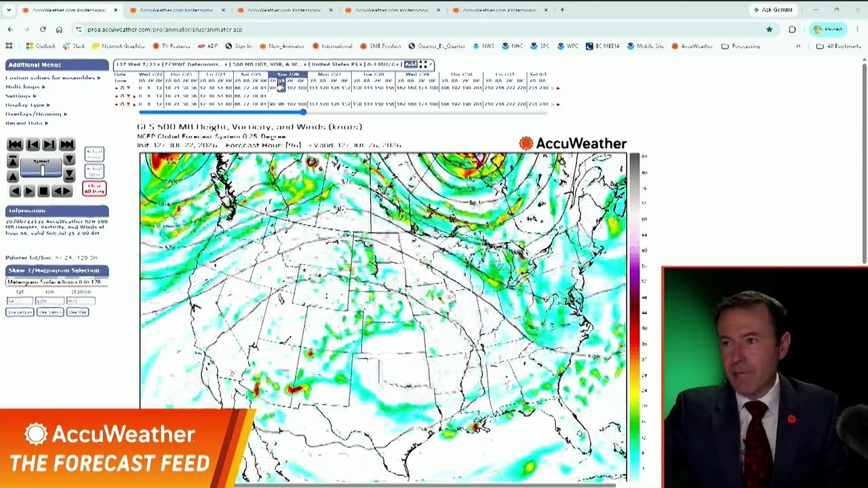The image size is (868, 488).
Task: Click the fullscreen expand icon
Action: (423, 64)
